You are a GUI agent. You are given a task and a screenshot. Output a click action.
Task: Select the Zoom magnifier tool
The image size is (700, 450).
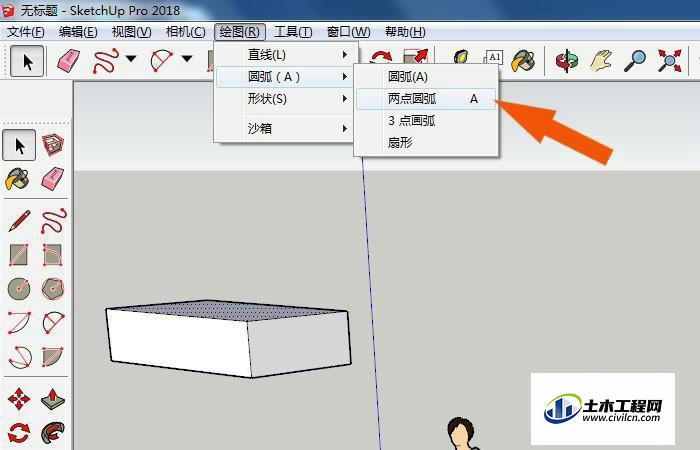(635, 61)
